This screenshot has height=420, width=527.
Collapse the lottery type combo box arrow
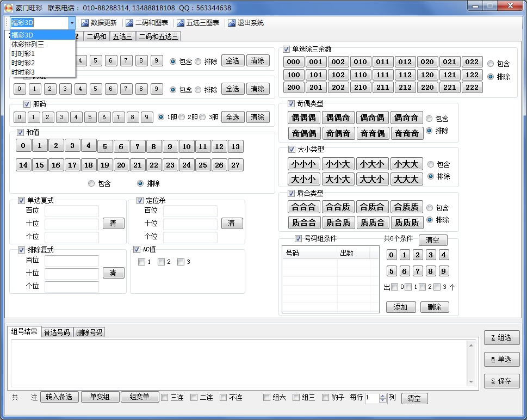(x=72, y=23)
